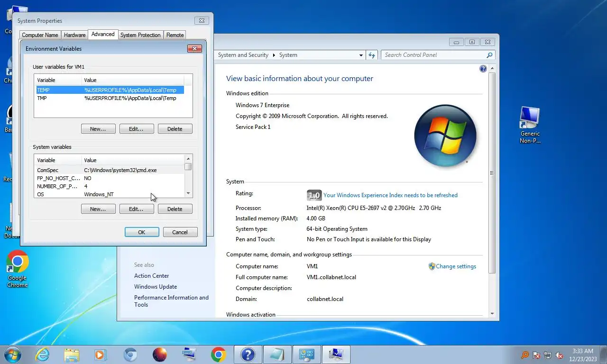
Task: Open Windows Experience Index refresh link
Action: click(390, 195)
